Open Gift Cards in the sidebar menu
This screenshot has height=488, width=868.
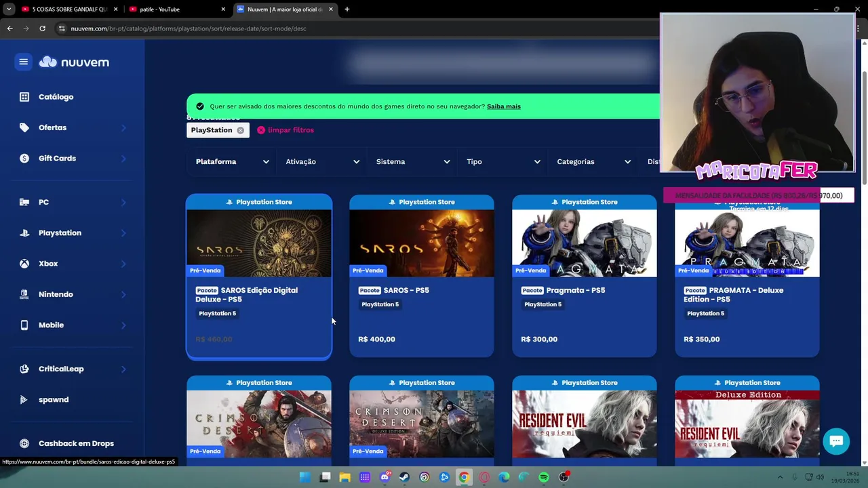pyautogui.click(x=57, y=158)
